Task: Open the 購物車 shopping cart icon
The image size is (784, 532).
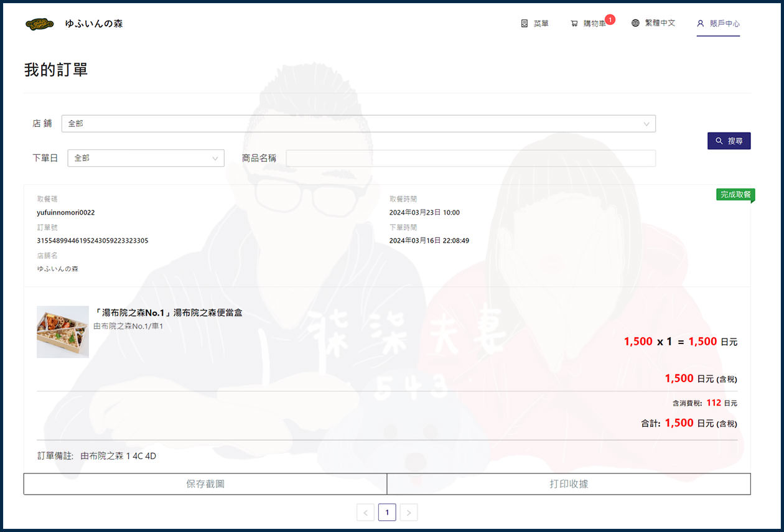Action: coord(574,23)
